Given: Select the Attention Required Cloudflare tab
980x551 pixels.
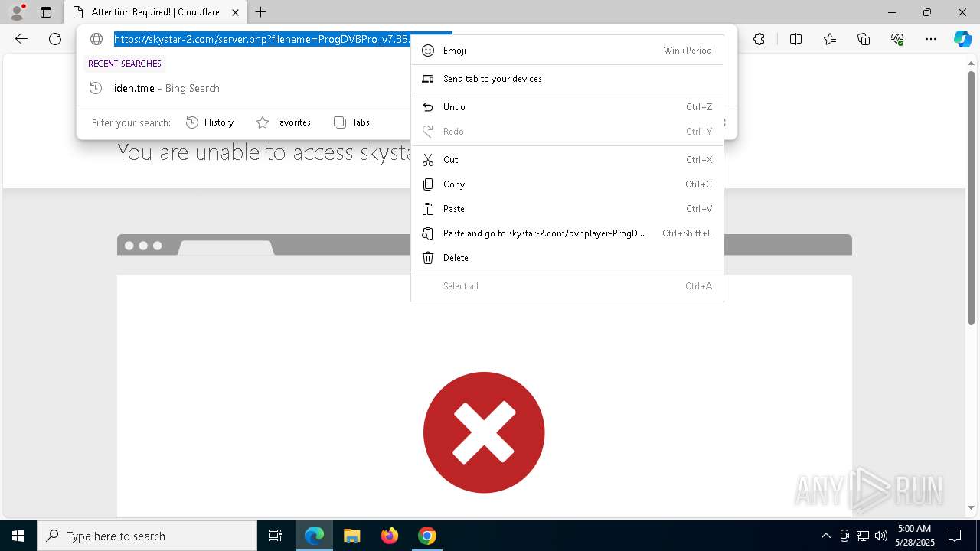Looking at the screenshot, I should pyautogui.click(x=155, y=12).
